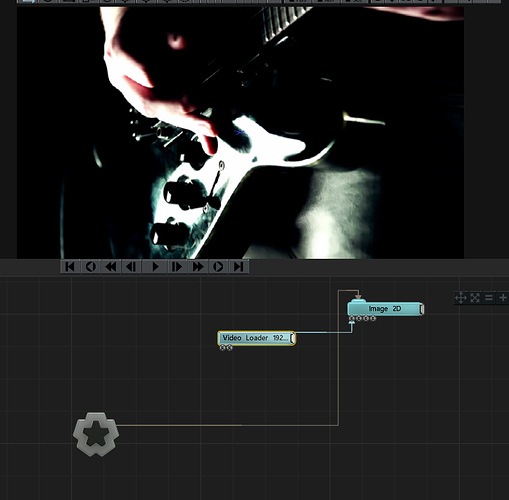The width and height of the screenshot is (509, 500).
Task: Click the rewind double-arrow button
Action: point(111,267)
